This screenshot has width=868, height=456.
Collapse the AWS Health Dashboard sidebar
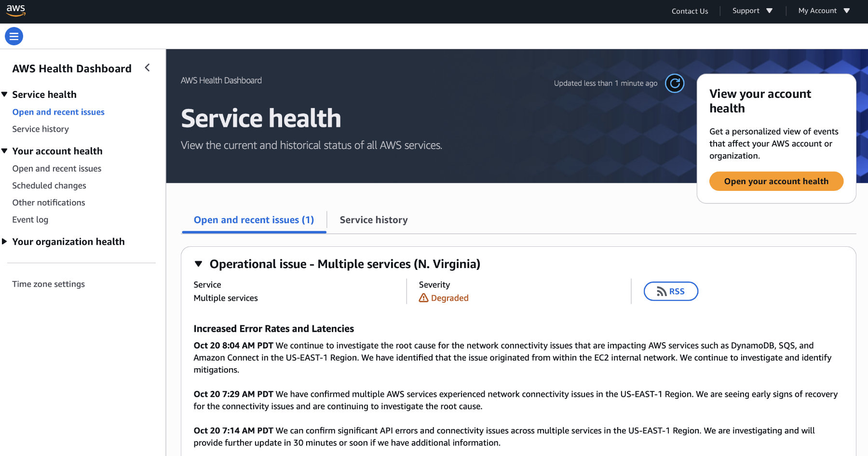[148, 68]
